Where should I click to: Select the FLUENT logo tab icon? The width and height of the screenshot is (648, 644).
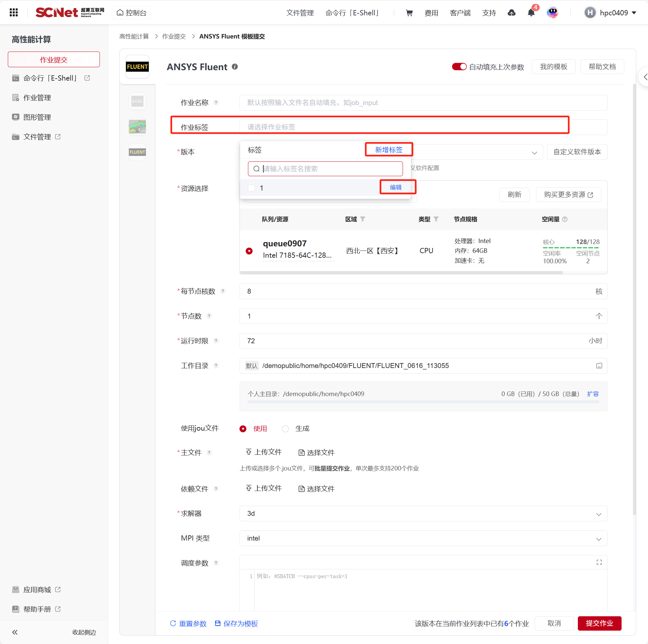click(x=137, y=67)
